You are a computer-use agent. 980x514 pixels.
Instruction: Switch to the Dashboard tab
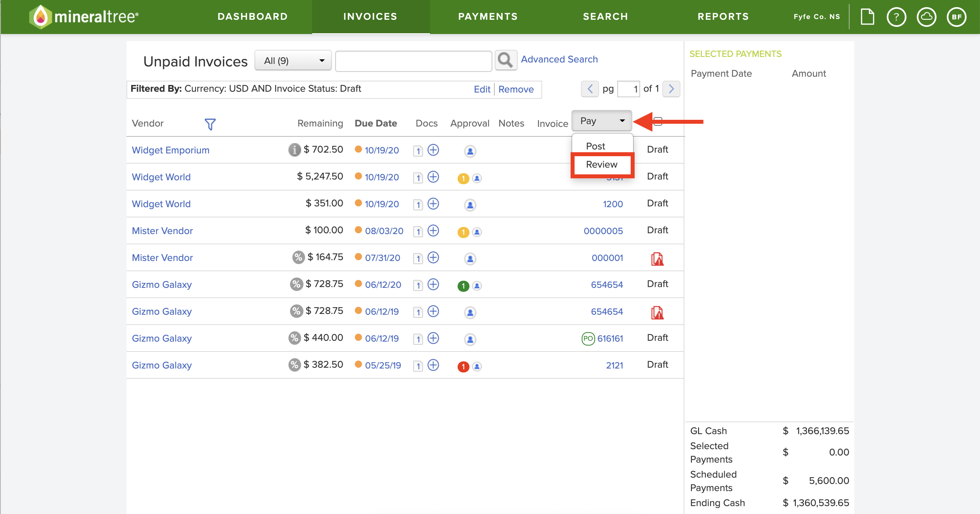[253, 17]
